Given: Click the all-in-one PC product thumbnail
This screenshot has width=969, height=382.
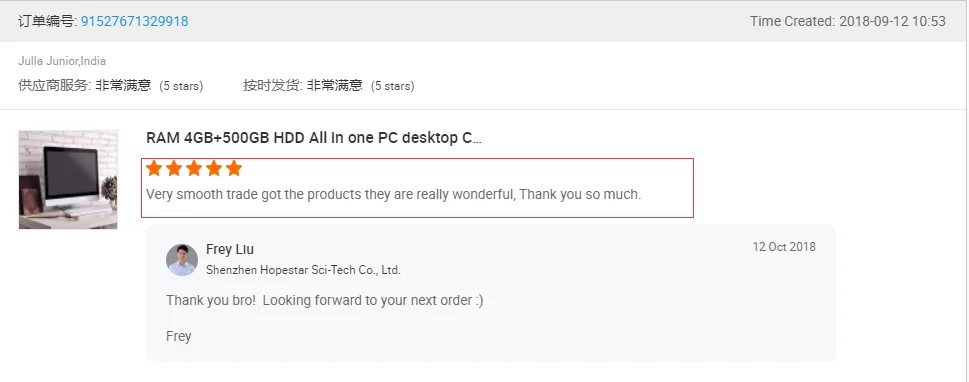Looking at the screenshot, I should coord(68,180).
